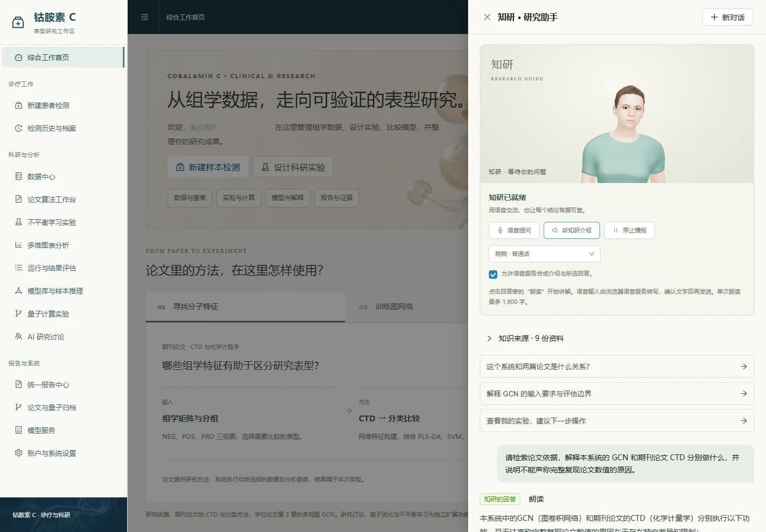This screenshot has width=766, height=532.
Task: Click the 统一报告中心 file icon
Action: (19, 384)
